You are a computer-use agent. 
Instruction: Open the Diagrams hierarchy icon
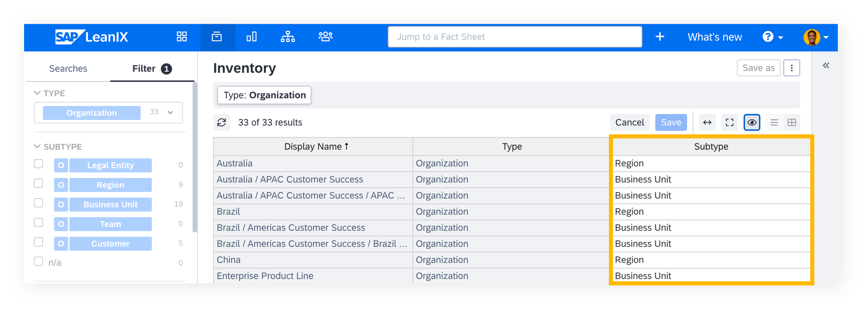point(288,36)
